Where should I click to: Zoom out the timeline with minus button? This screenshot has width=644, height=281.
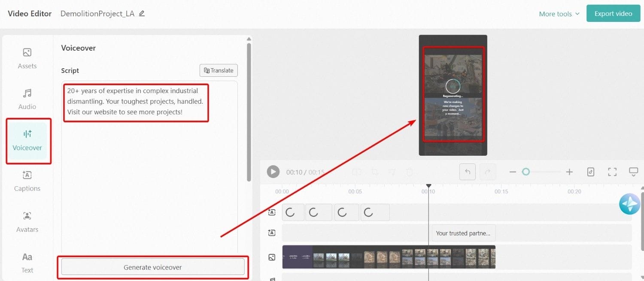coord(513,172)
